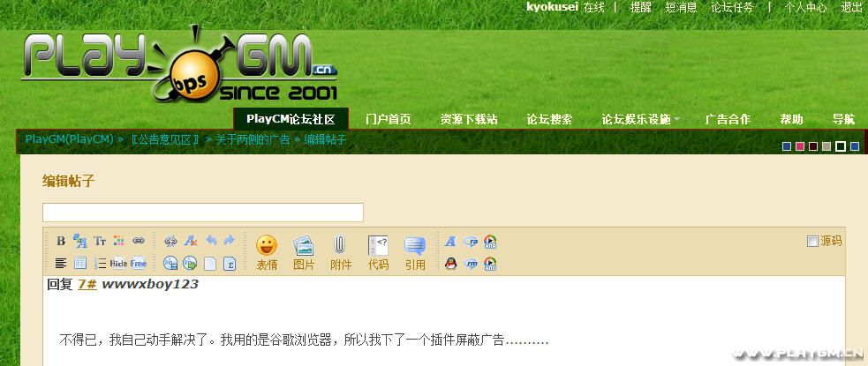
Task: Insert a code block via 代码
Action: click(x=378, y=251)
